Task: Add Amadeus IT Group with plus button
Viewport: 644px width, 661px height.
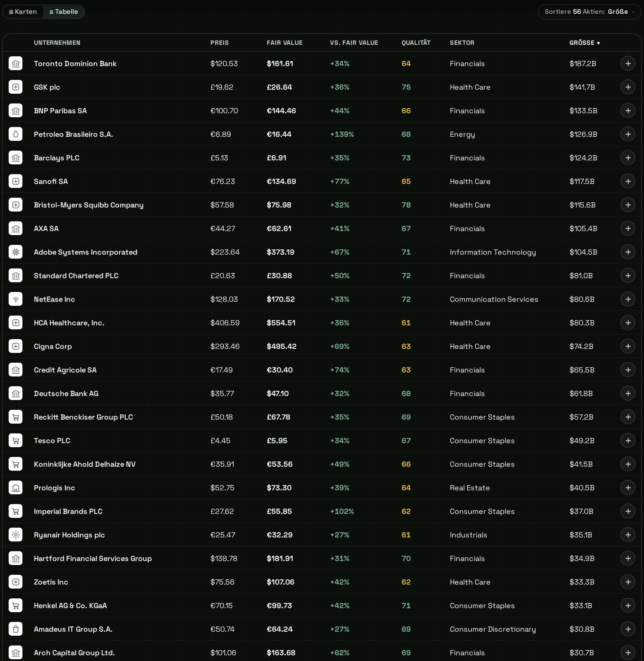Action: coord(628,629)
